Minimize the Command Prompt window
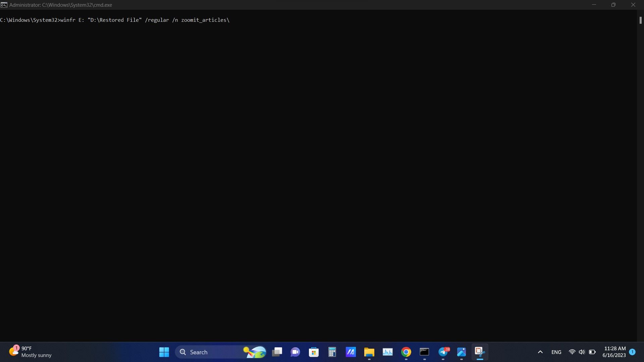 coord(594,5)
